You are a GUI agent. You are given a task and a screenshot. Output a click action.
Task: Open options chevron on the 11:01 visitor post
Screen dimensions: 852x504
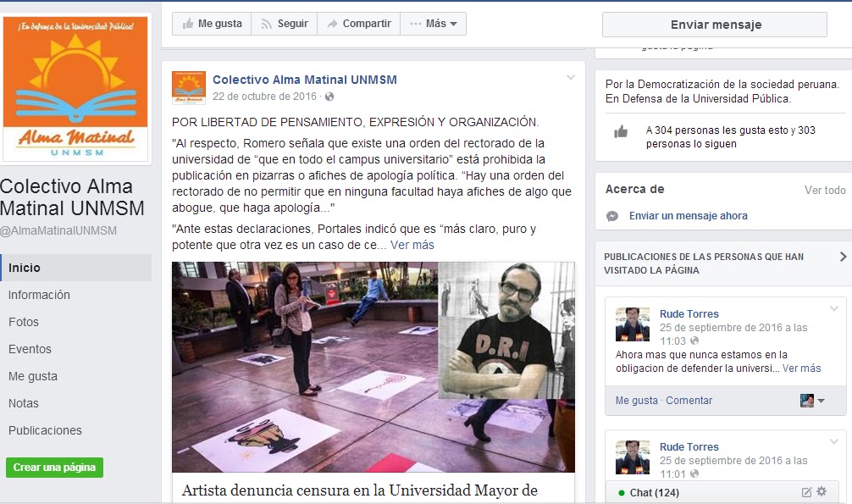point(834,441)
